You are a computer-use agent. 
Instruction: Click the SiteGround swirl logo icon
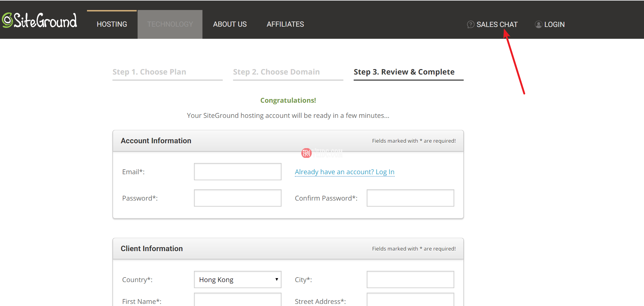point(7,20)
